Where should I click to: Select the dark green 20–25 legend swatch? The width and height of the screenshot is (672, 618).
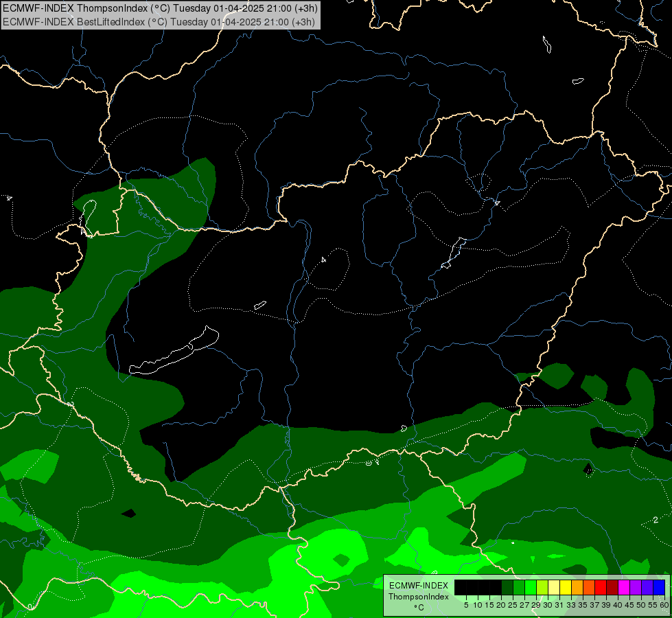click(507, 587)
